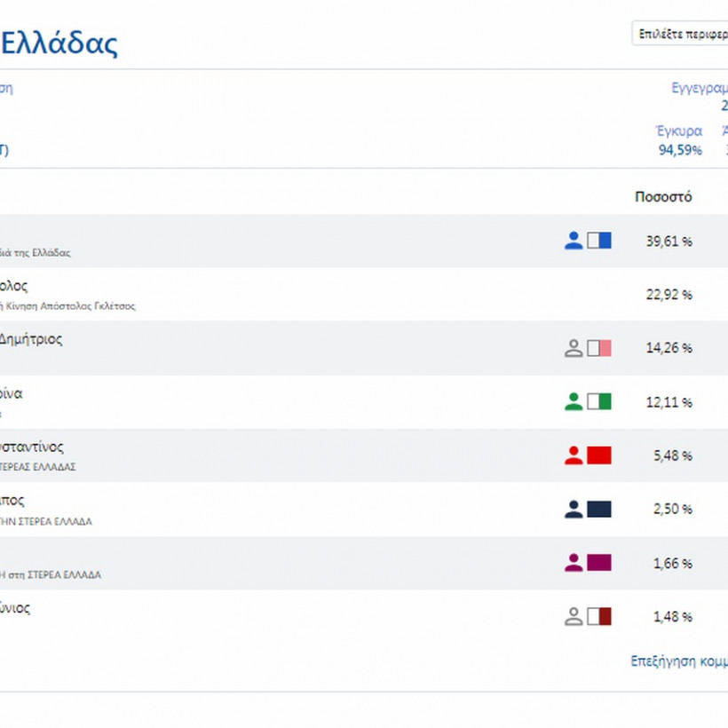The image size is (728, 728).
Task: Open the Επεξήγηση link below the table
Action: point(678,661)
